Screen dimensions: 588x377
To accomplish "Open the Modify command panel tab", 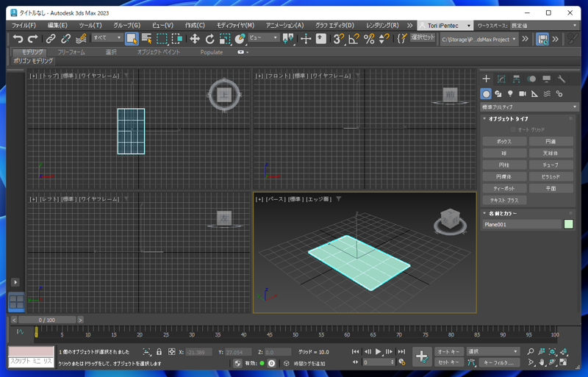I will point(501,79).
